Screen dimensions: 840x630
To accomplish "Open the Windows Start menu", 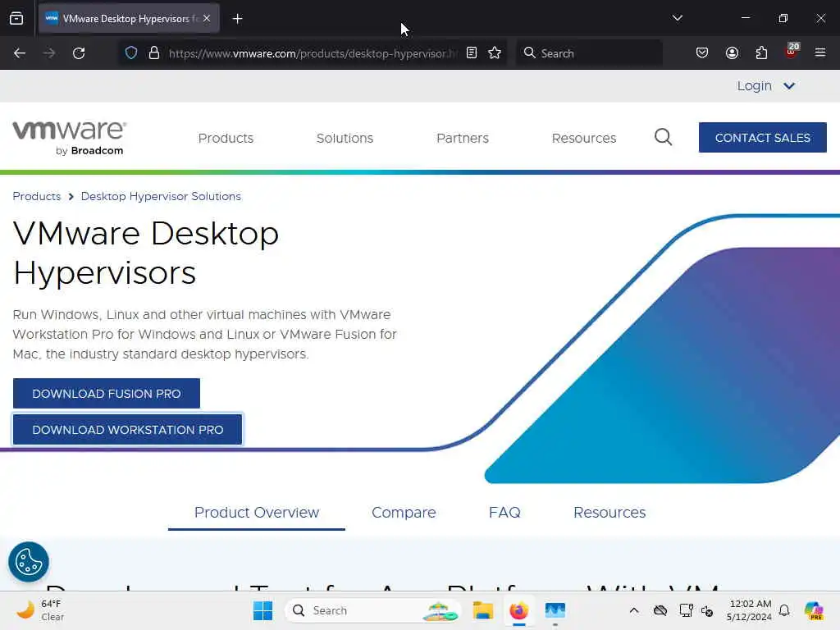I will click(262, 610).
